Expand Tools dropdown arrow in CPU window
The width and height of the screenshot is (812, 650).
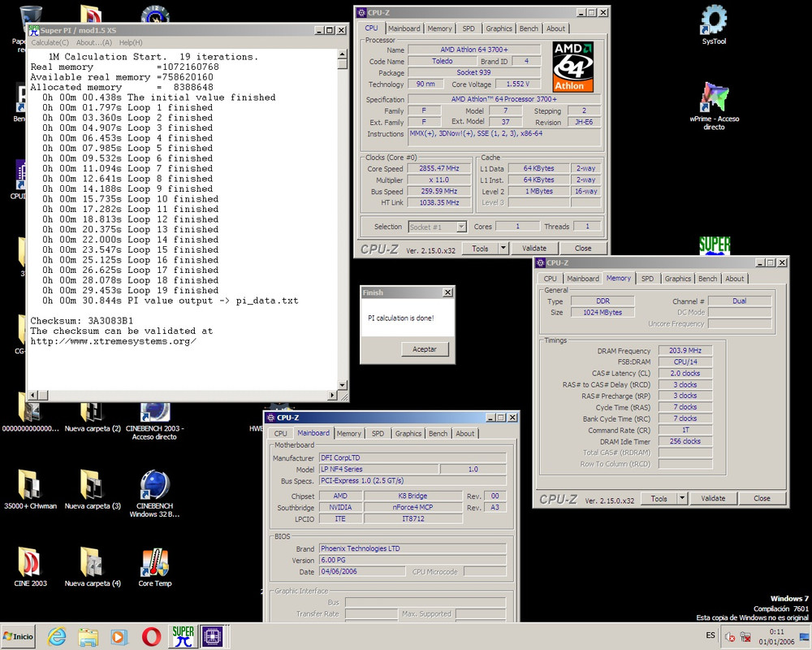503,249
